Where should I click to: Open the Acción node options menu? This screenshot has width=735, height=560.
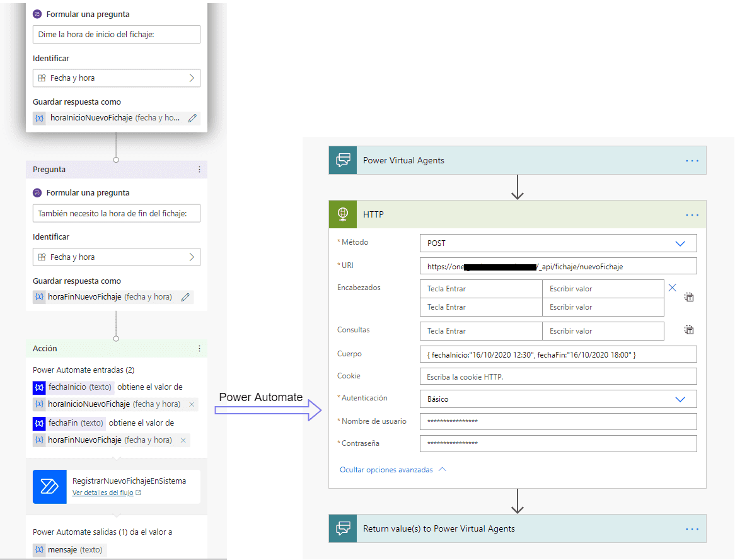(199, 349)
